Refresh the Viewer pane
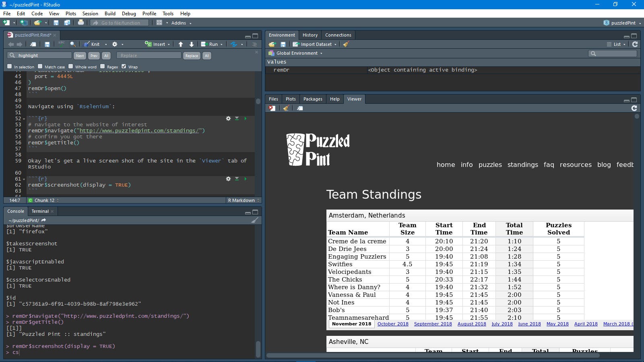This screenshot has width=644, height=362. (634, 108)
